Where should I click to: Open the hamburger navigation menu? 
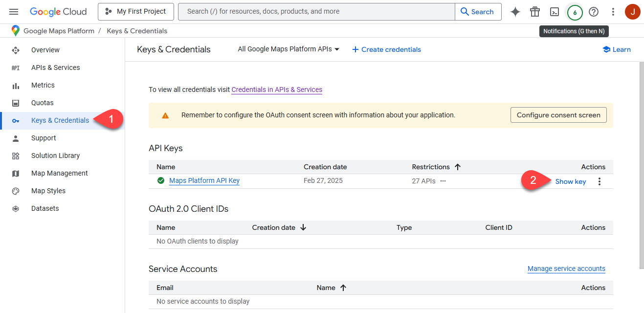click(14, 12)
